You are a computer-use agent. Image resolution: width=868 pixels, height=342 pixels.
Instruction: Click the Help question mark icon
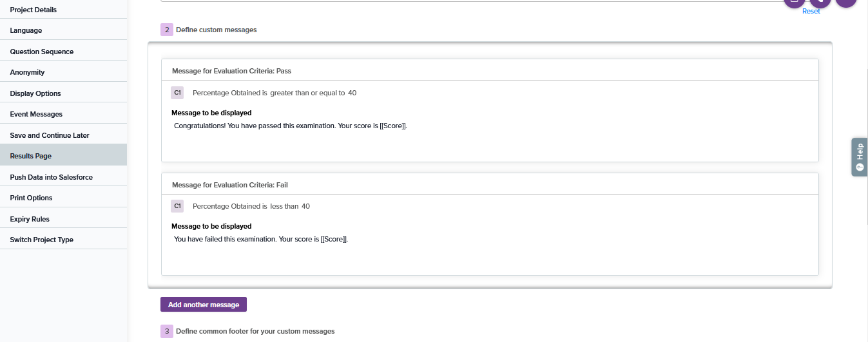[x=859, y=167]
